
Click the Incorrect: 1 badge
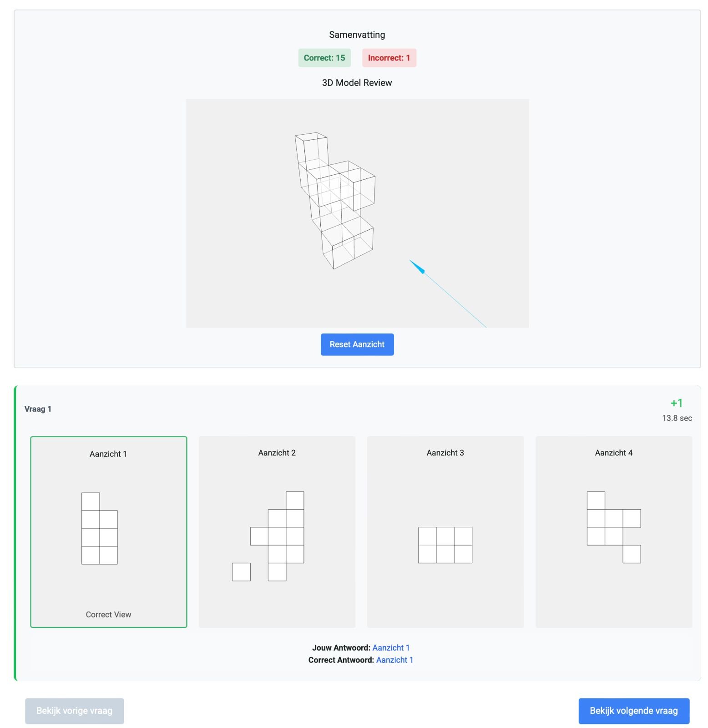pos(389,58)
